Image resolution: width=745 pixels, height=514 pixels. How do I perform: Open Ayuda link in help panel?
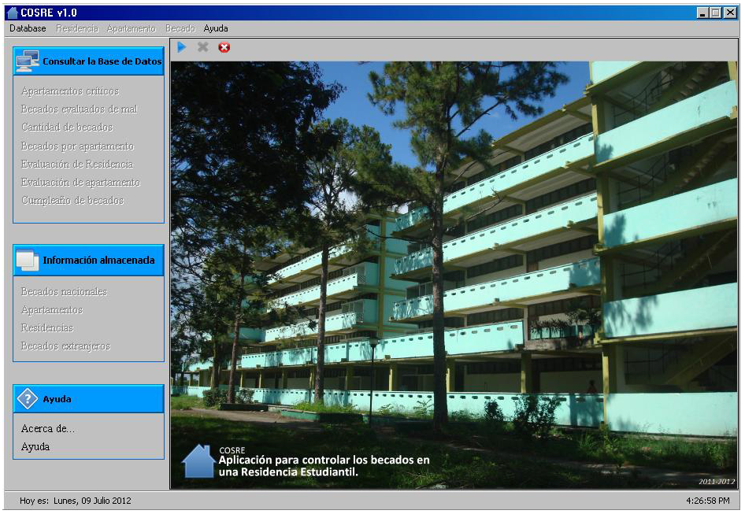(x=35, y=446)
